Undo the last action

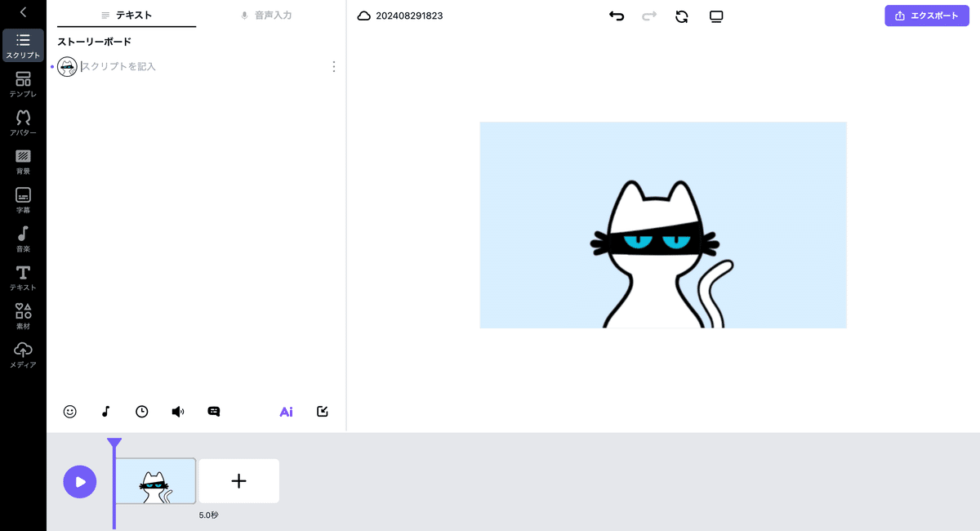(617, 16)
